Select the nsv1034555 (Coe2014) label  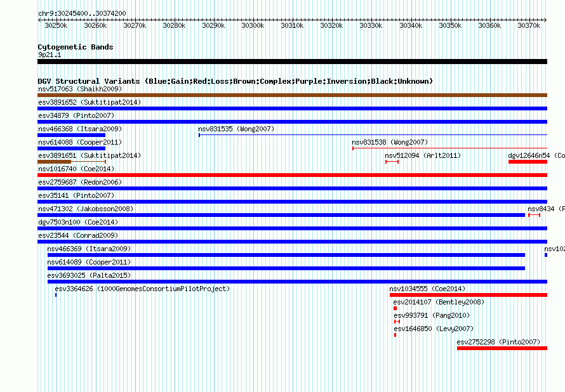(427, 289)
